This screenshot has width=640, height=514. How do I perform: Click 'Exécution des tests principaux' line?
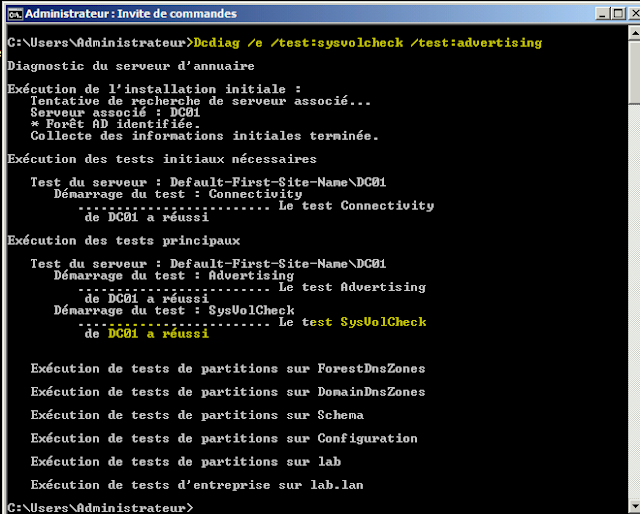pyautogui.click(x=124, y=240)
